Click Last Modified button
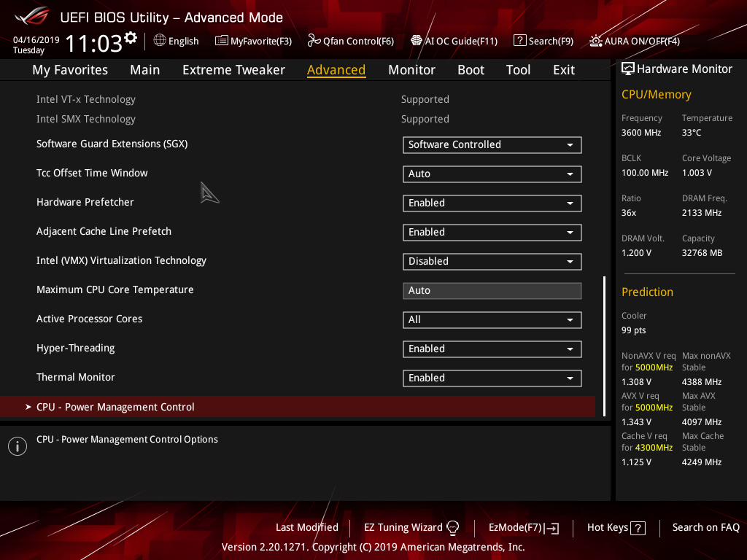 [307, 528]
